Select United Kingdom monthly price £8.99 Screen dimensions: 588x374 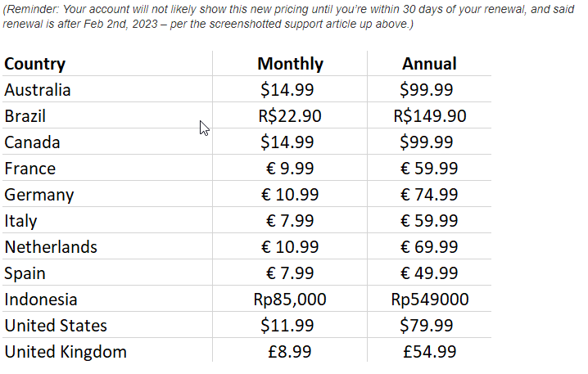290,352
